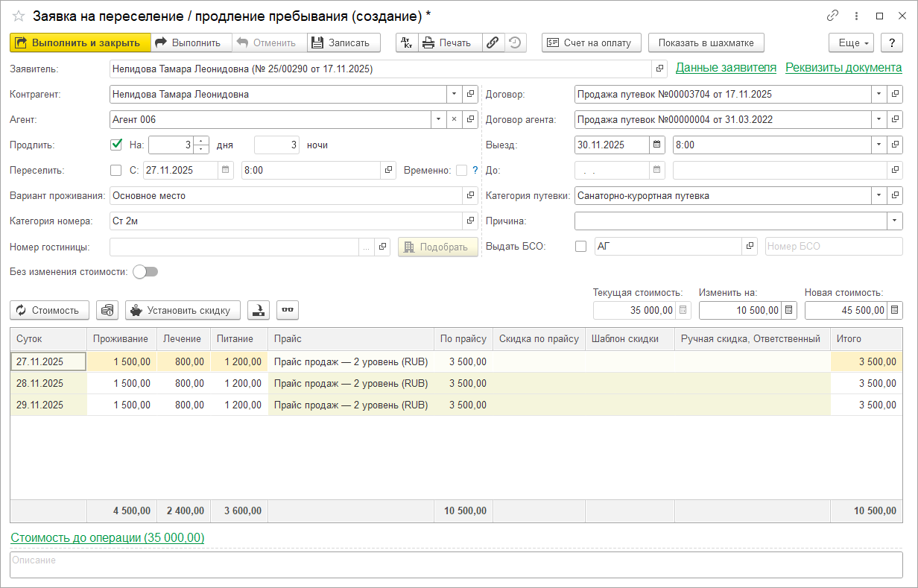The image size is (918, 588).
Task: Click into the Описание text field
Action: click(x=456, y=564)
